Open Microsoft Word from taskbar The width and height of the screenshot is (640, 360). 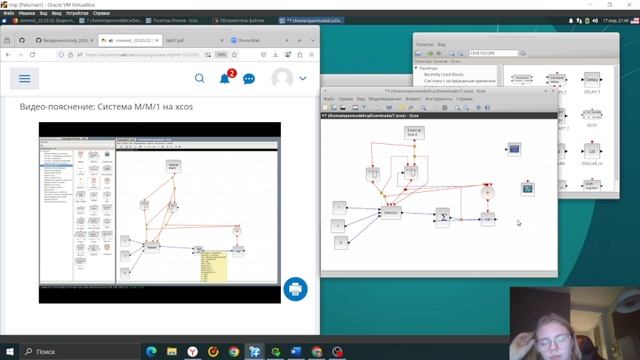pos(296,351)
